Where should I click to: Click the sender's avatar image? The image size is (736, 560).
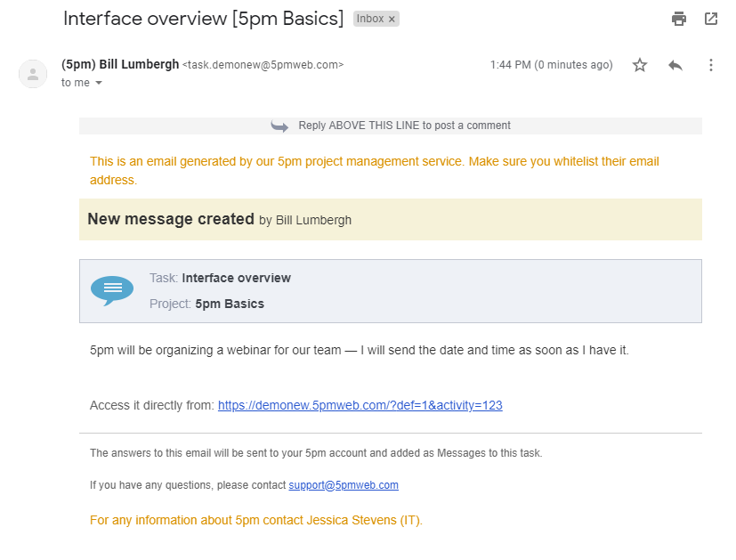[x=33, y=74]
